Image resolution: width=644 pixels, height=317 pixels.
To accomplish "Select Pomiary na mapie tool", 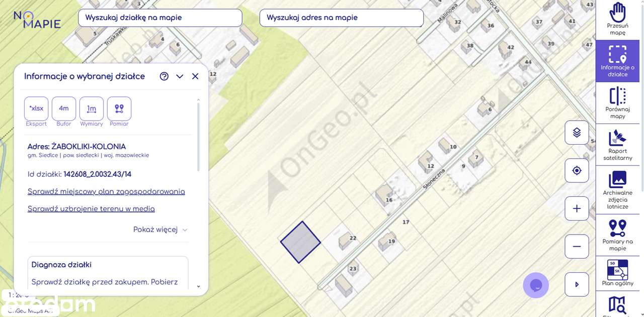I will [x=617, y=235].
